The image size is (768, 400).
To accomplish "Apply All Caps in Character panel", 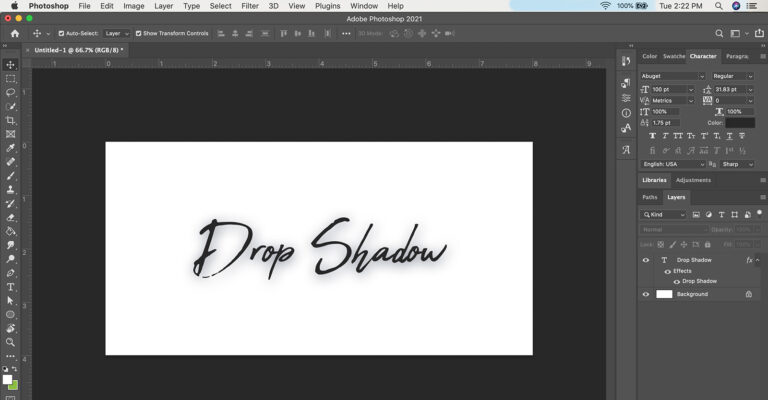I will pyautogui.click(x=678, y=136).
